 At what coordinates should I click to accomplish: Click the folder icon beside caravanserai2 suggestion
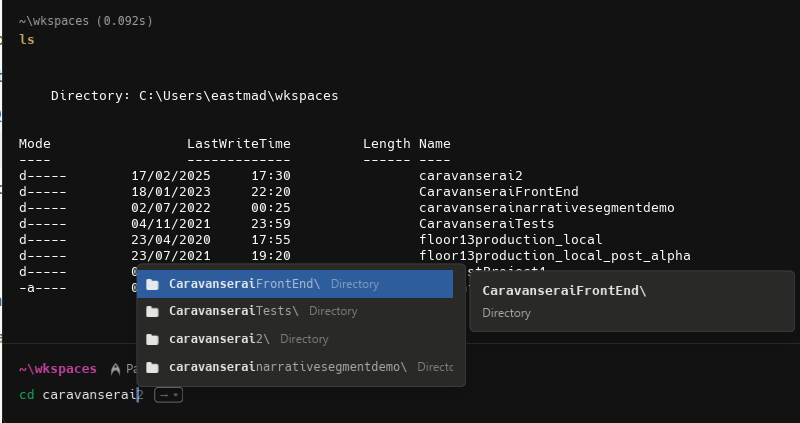[153, 339]
